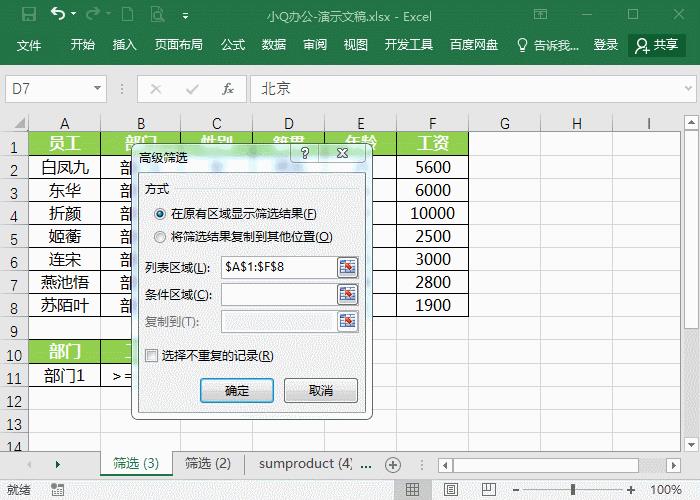Expand the formula bar with chevron
Image resolution: width=700 pixels, height=500 pixels.
(x=688, y=88)
